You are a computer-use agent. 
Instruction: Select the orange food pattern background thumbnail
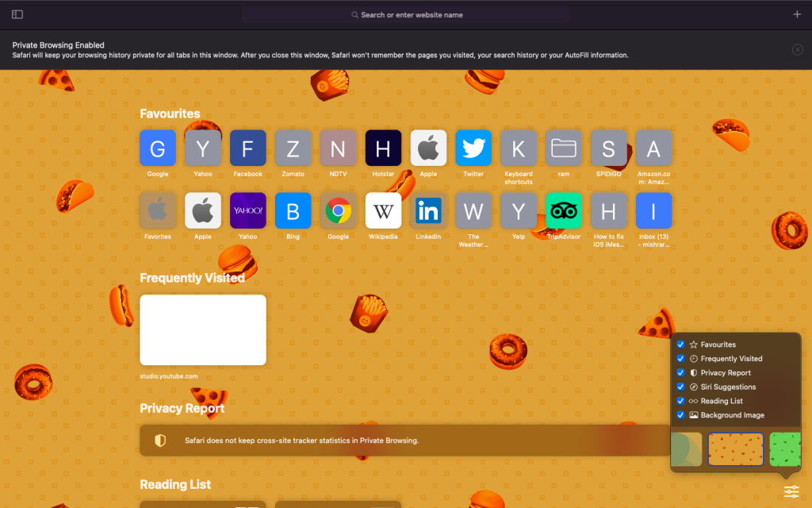pyautogui.click(x=735, y=449)
